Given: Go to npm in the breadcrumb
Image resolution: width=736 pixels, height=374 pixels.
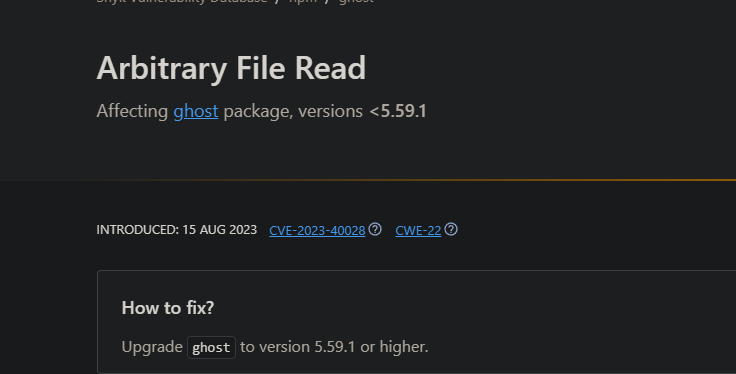Looking at the screenshot, I should [303, 1].
